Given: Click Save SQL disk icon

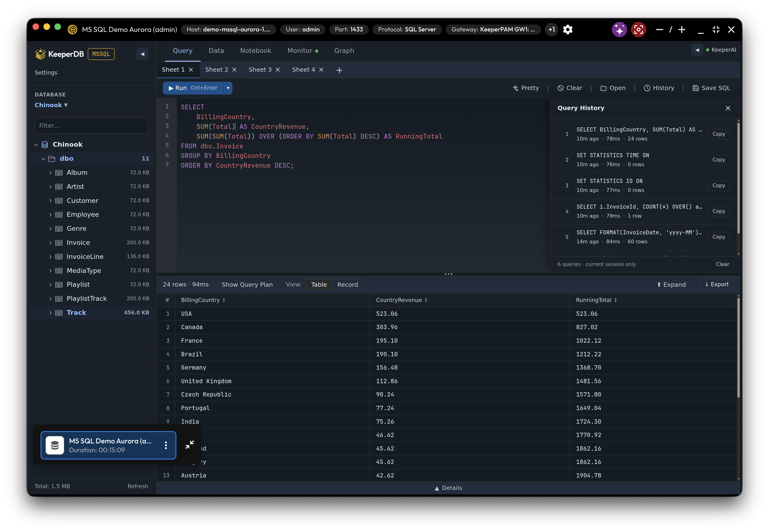Looking at the screenshot, I should click(695, 88).
